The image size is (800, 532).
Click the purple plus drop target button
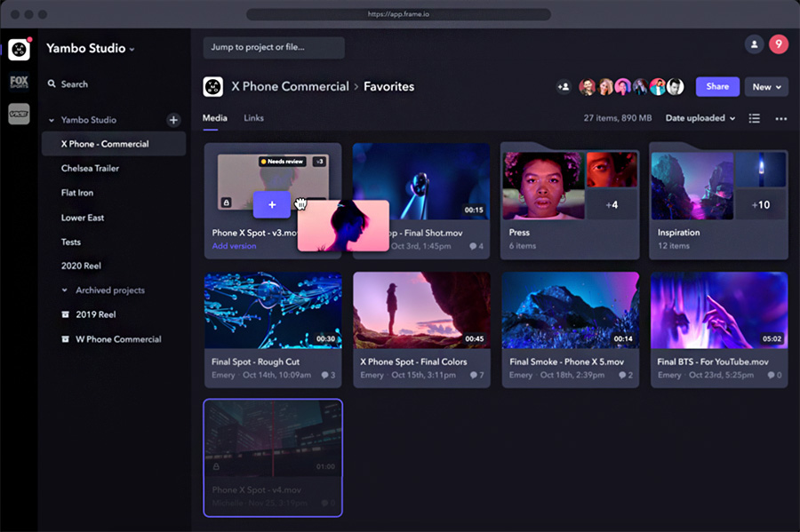pos(272,204)
